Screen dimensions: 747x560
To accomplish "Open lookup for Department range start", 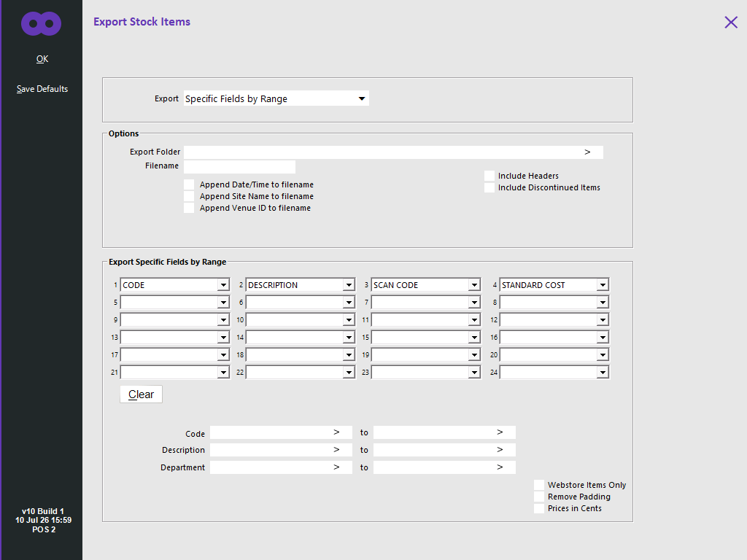I will coord(336,467).
